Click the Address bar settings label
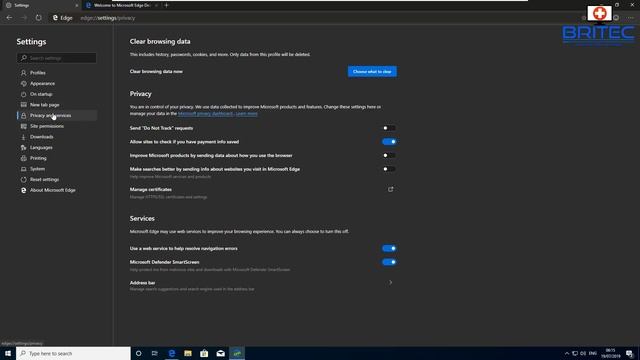Viewport: 640px width, 360px height. tap(142, 282)
